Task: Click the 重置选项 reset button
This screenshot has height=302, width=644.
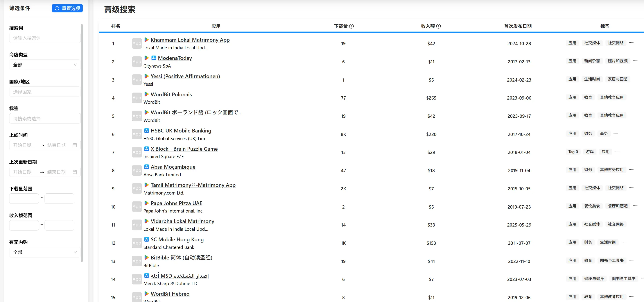Action: tap(67, 8)
